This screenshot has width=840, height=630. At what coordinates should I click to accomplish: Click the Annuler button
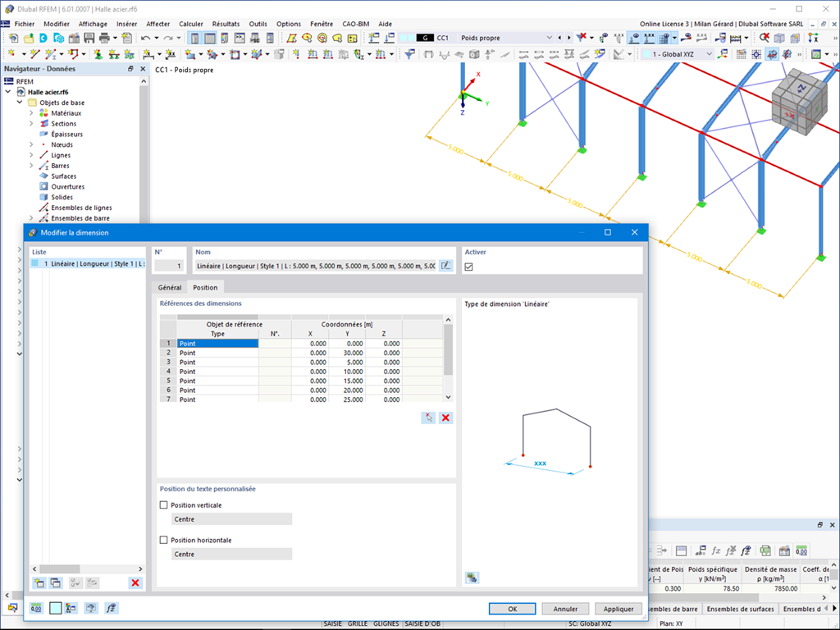565,609
